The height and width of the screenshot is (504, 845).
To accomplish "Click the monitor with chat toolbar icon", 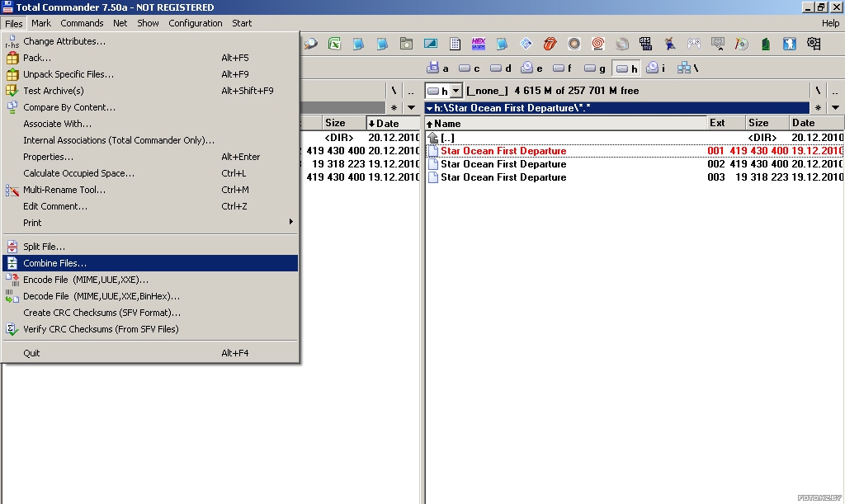I will pos(718,44).
